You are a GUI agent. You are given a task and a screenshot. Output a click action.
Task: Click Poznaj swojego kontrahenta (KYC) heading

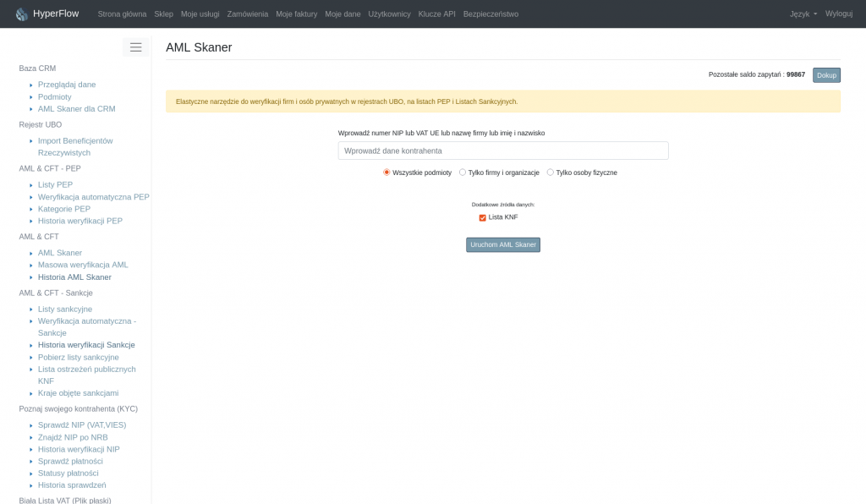tap(79, 409)
